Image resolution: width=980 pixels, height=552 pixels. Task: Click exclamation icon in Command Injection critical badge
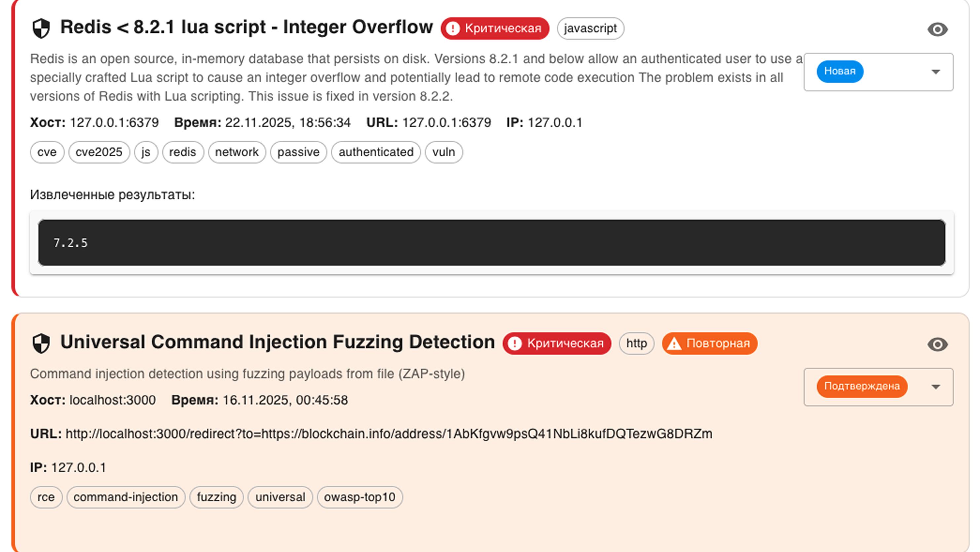click(515, 344)
